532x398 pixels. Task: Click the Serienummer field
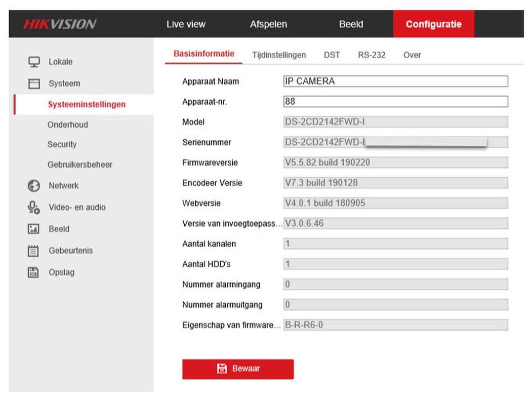(396, 142)
